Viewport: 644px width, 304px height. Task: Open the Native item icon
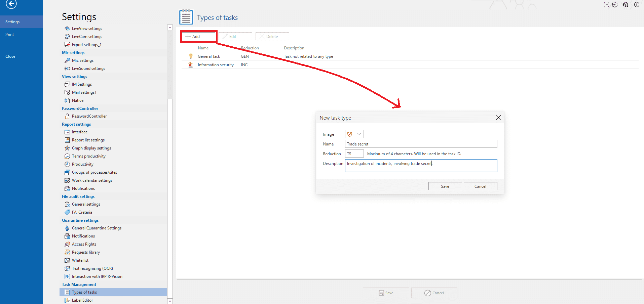(67, 100)
